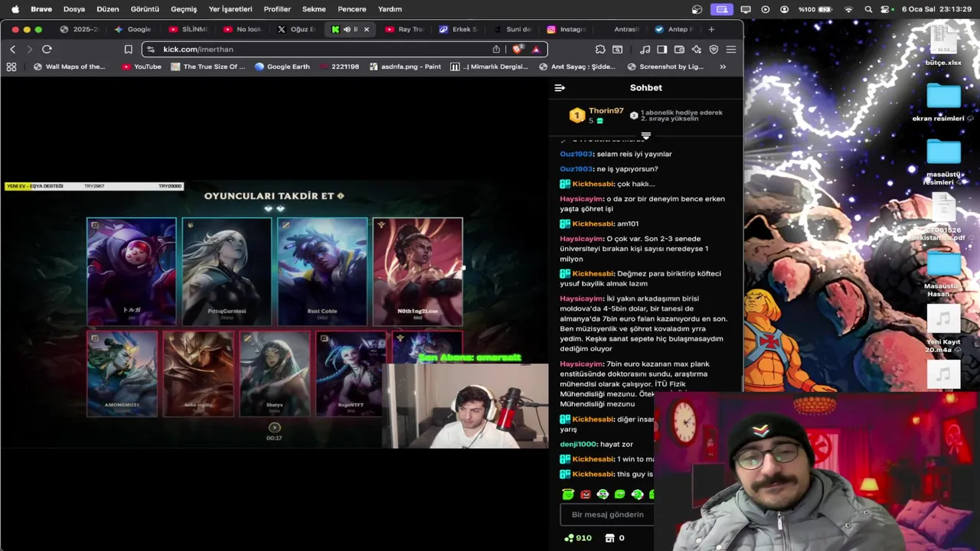Screen dimensions: 980x551
Task: Reload the kick.com page
Action: point(47,49)
